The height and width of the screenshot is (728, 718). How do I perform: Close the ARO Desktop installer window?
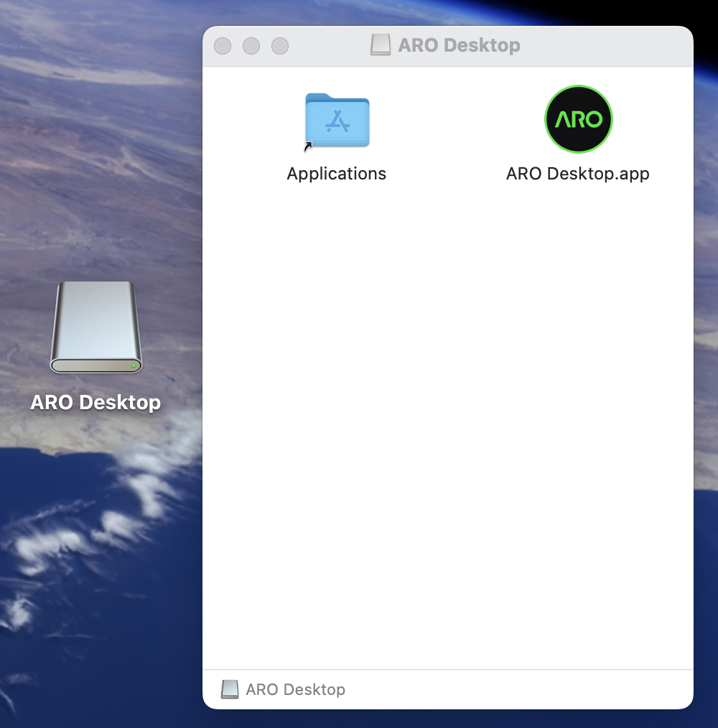click(223, 45)
